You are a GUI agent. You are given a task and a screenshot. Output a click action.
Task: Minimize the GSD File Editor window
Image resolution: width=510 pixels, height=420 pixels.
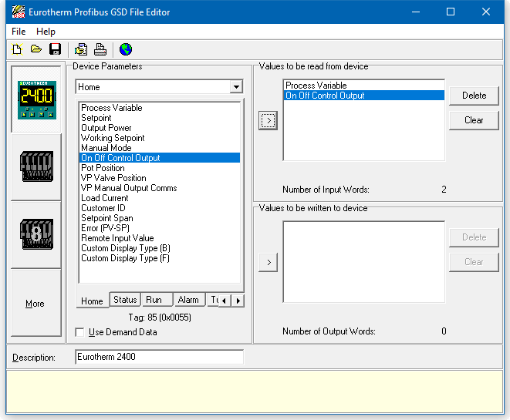(x=416, y=12)
